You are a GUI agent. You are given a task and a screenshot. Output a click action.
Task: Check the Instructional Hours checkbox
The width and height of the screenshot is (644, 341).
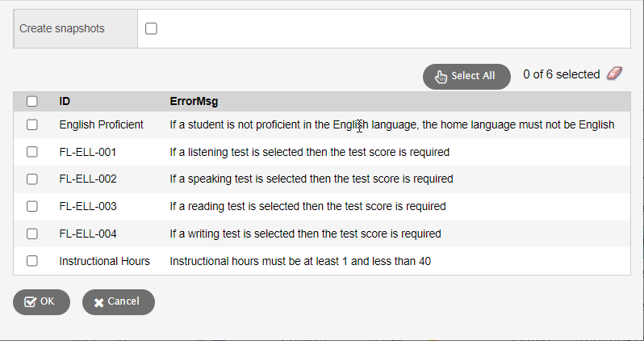coord(32,261)
